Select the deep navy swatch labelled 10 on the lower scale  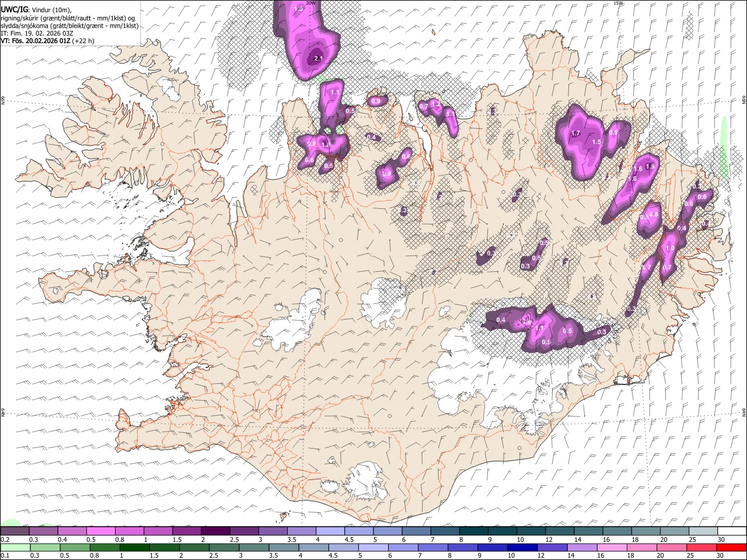pyautogui.click(x=522, y=547)
